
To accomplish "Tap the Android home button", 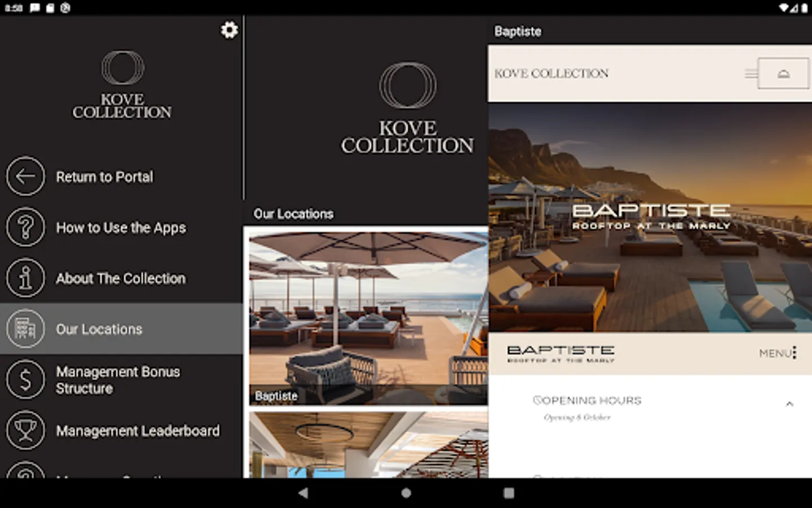I will click(406, 493).
